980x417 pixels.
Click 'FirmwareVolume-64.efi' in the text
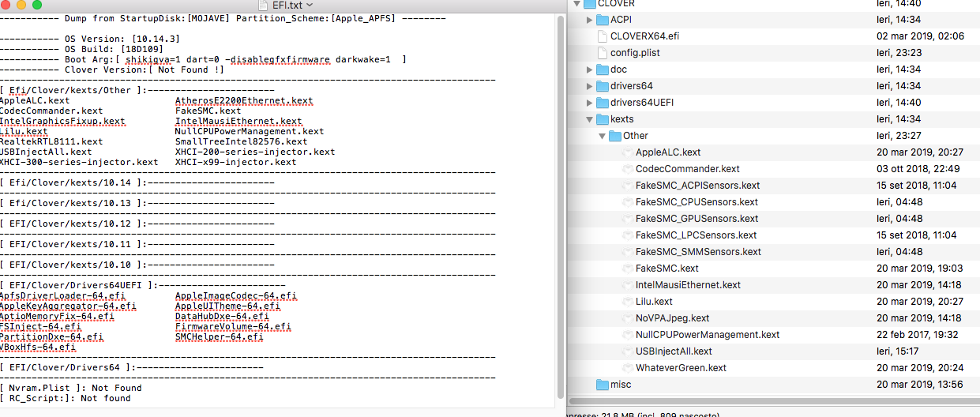(233, 326)
